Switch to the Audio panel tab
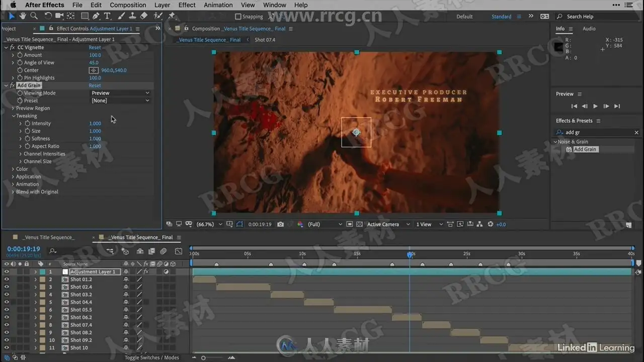This screenshot has height=362, width=644. pyautogui.click(x=589, y=29)
